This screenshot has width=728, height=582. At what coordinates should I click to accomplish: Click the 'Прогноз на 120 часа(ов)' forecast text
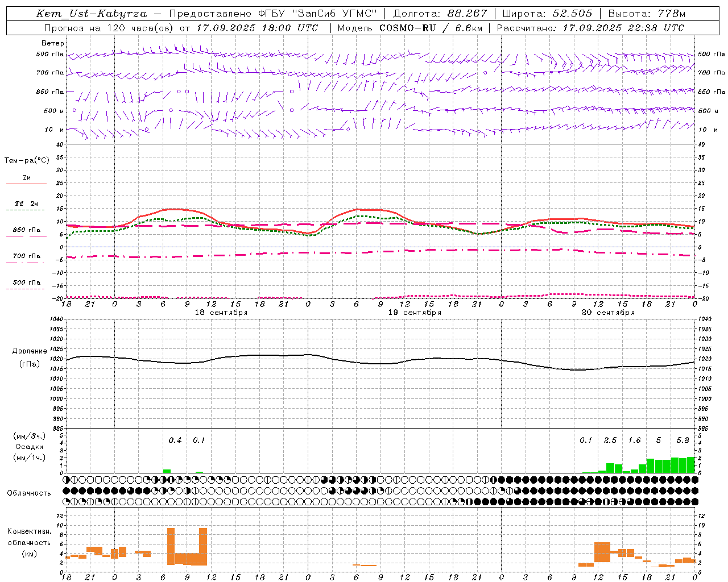110,28
